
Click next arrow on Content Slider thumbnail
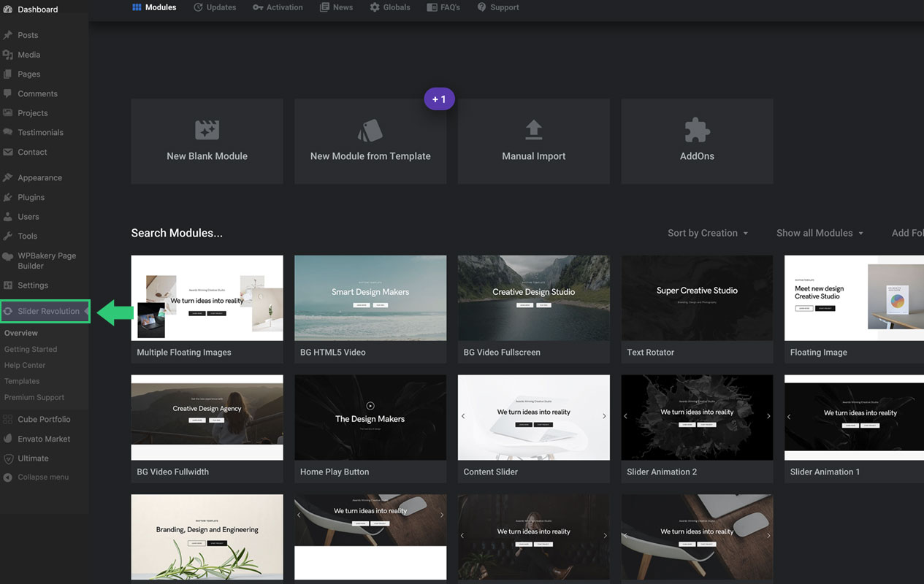coord(604,416)
